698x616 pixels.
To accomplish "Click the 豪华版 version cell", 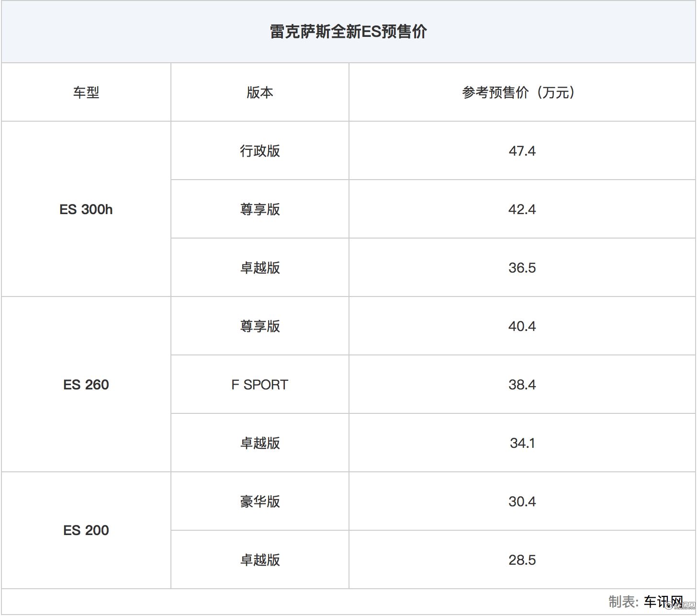I will 259,502.
